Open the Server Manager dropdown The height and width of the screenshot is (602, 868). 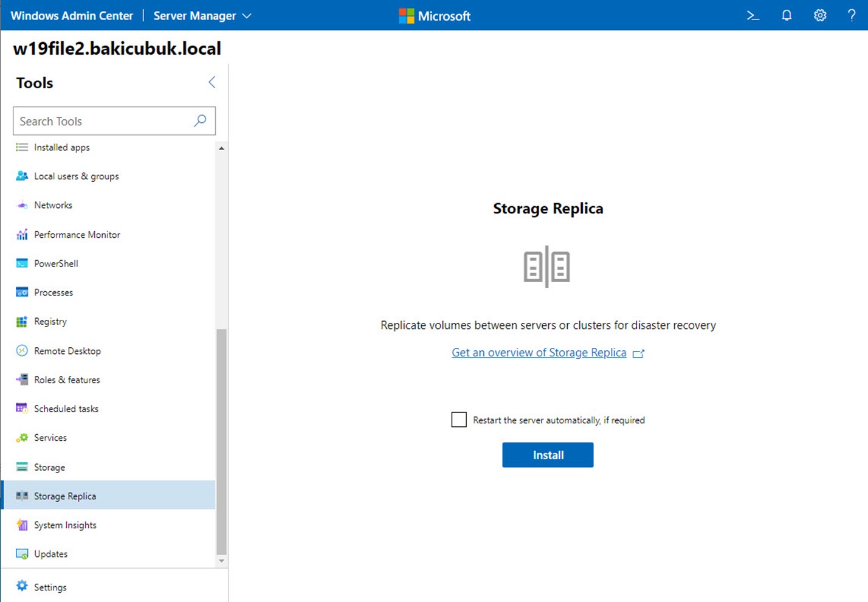[x=202, y=16]
